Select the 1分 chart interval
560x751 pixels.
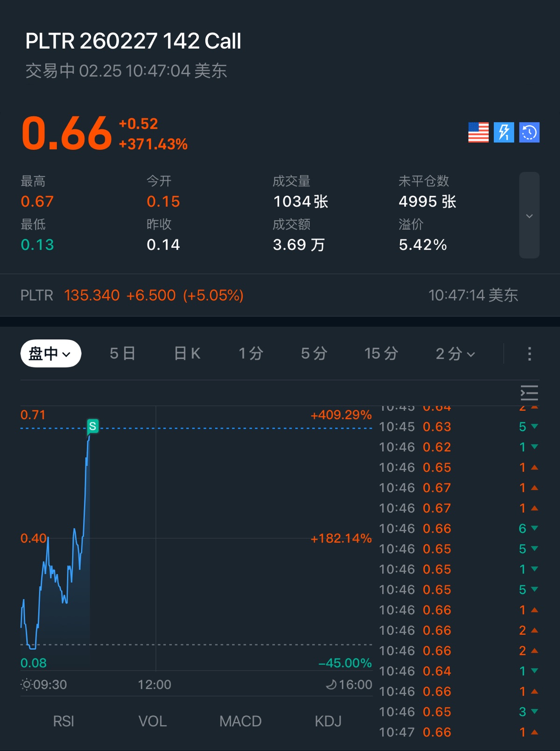point(251,354)
